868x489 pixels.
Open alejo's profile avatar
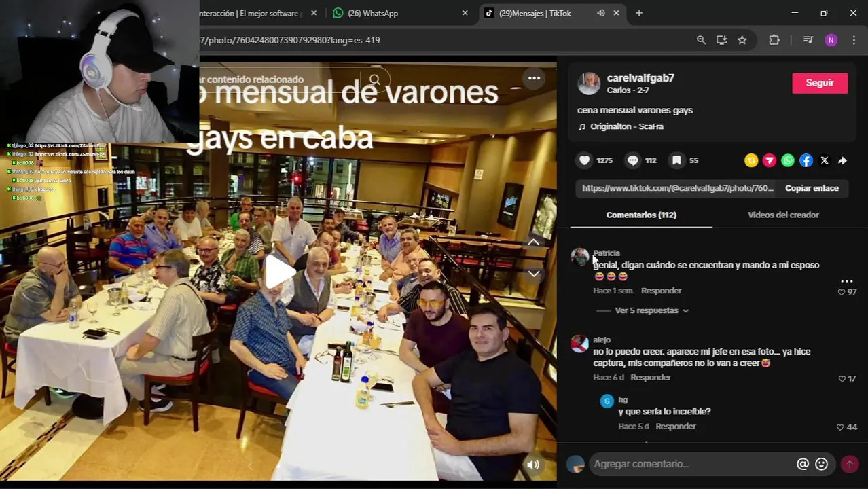click(x=580, y=344)
